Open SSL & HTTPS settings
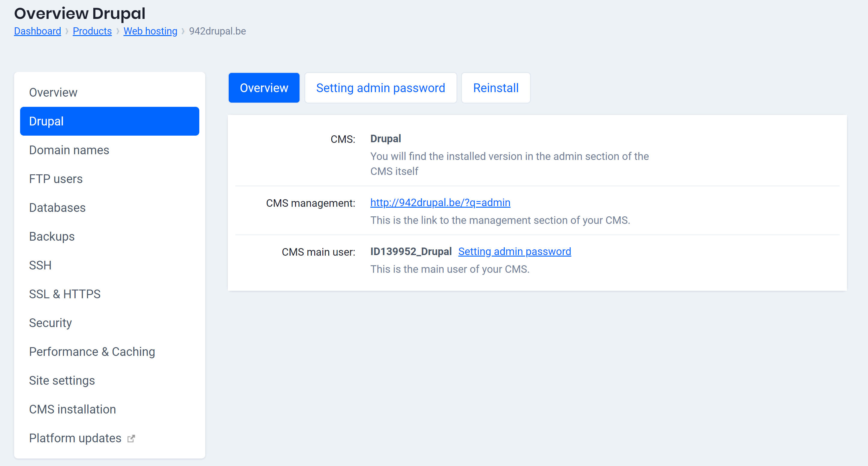The height and width of the screenshot is (466, 868). (x=65, y=294)
